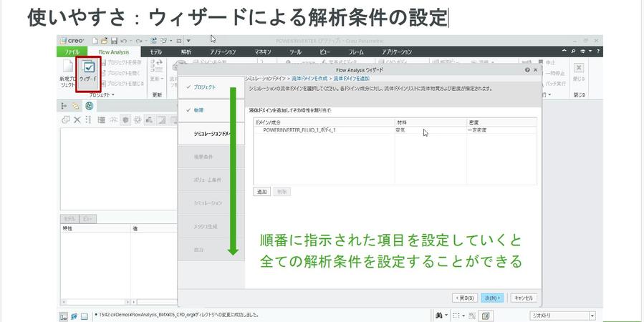644x322 pixels.
Task: Click the help icon in wizard title bar
Action: (x=527, y=70)
